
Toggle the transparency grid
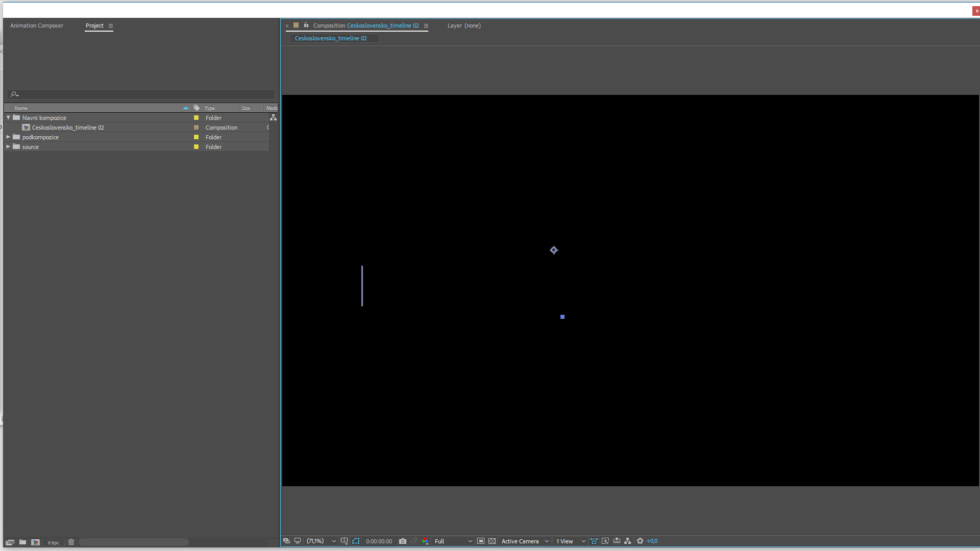point(492,541)
